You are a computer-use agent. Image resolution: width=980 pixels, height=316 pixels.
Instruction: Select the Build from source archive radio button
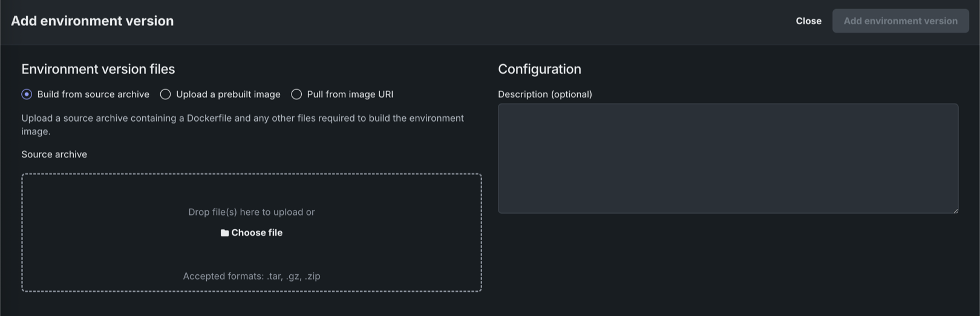point(27,94)
